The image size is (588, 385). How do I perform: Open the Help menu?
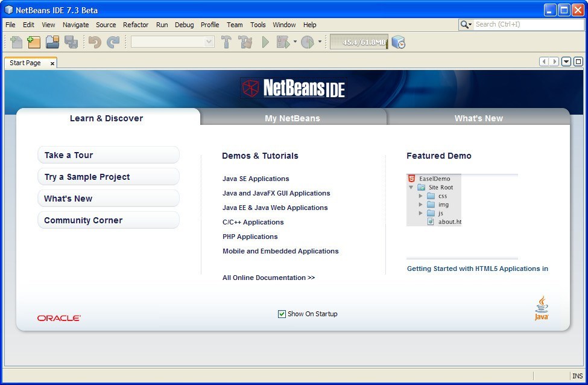310,25
